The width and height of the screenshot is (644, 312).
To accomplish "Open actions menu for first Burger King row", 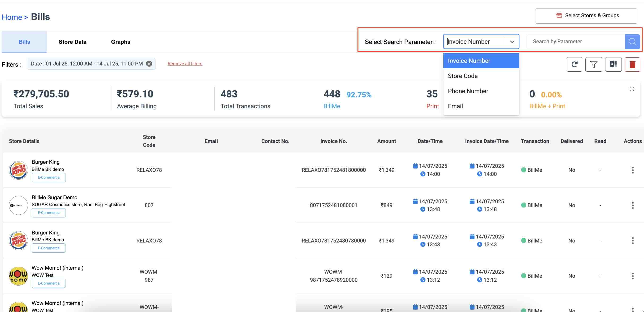I will click(632, 170).
